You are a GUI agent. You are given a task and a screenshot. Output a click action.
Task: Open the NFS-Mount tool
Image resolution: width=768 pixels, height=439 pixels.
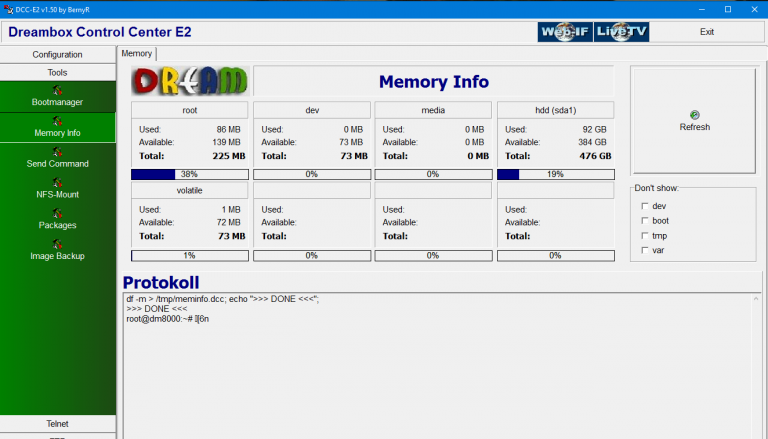57,188
